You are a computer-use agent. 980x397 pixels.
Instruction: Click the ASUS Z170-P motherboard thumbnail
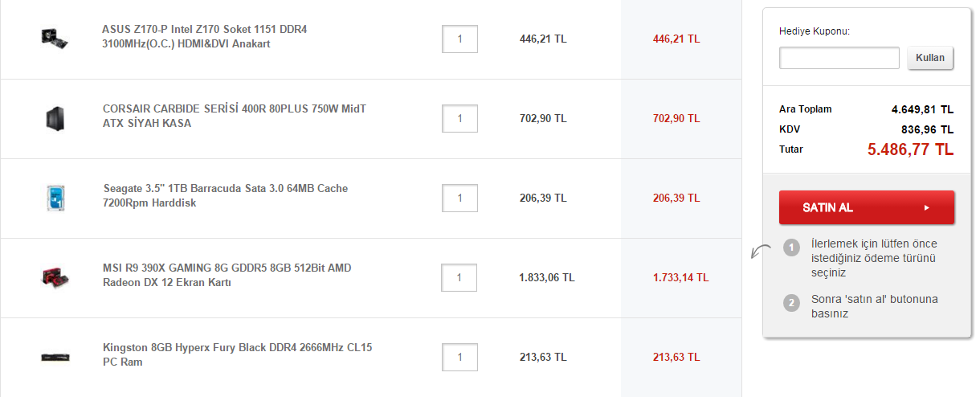click(x=55, y=37)
